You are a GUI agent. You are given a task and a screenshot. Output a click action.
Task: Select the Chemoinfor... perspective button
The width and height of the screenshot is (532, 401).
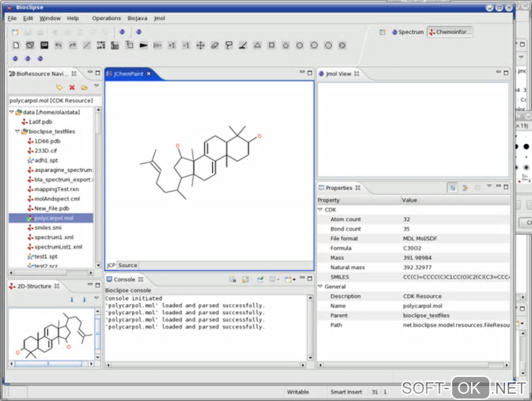(x=450, y=32)
